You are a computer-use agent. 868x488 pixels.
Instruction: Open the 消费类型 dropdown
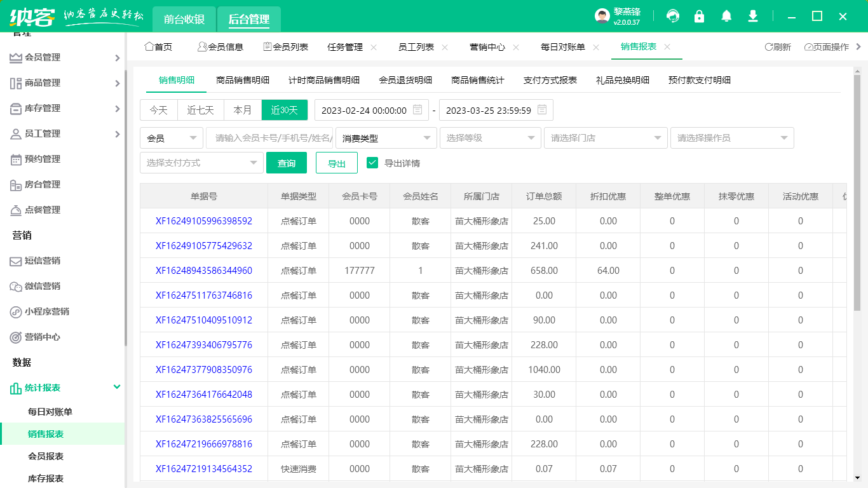tap(385, 138)
